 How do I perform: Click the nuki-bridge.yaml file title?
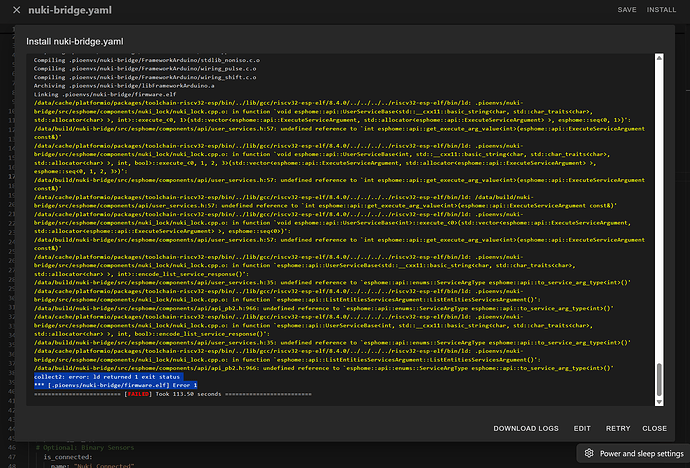coord(70,10)
